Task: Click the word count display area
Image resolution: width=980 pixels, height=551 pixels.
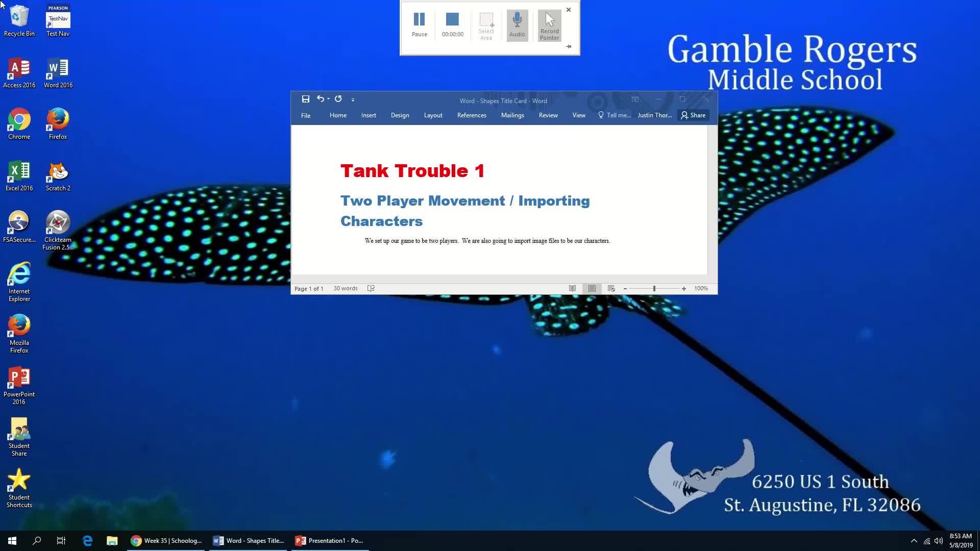Action: [345, 288]
